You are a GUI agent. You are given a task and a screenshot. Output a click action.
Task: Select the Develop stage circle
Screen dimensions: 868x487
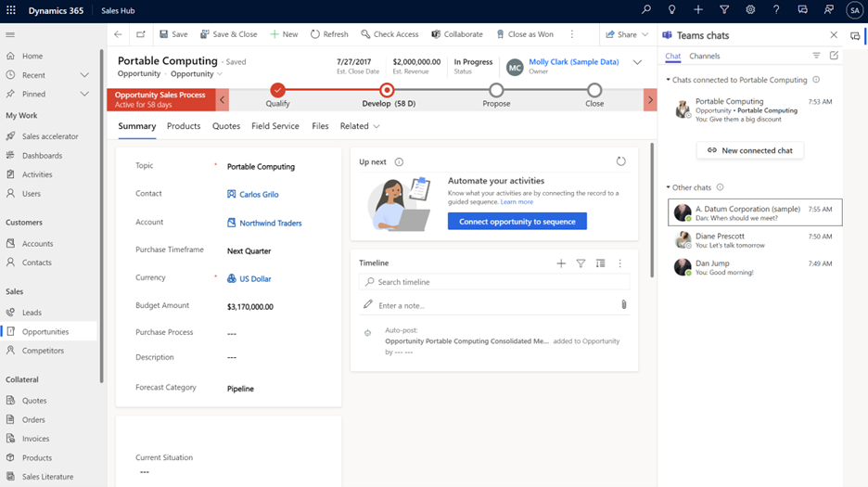[387, 90]
